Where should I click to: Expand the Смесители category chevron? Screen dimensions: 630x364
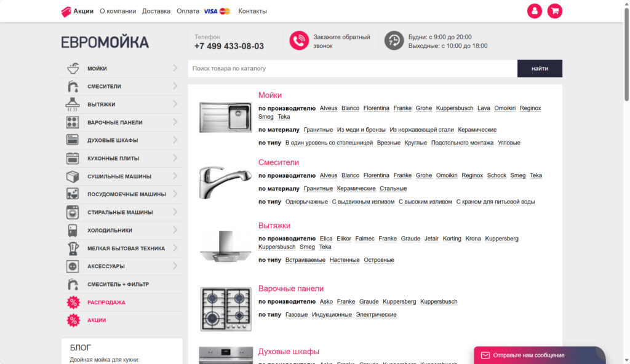pyautogui.click(x=175, y=86)
